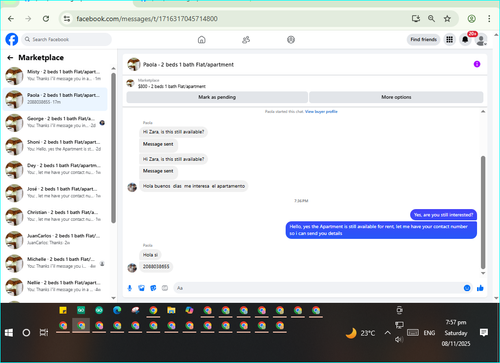This screenshot has height=363, width=500.
Task: Open the Groups icon in top navigation
Action: click(x=291, y=40)
